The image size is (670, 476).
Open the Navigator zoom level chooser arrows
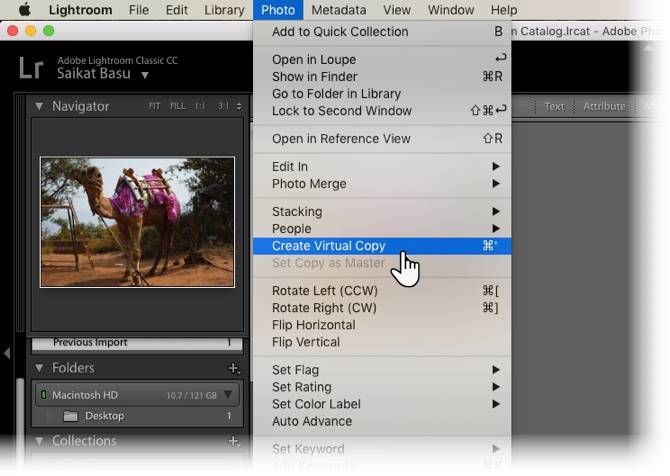(239, 106)
